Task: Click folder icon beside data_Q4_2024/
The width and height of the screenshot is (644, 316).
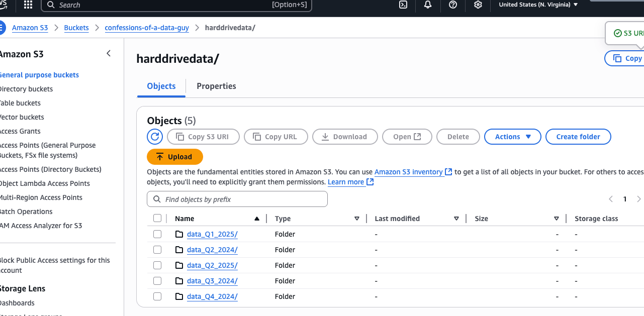Action: coord(179,296)
